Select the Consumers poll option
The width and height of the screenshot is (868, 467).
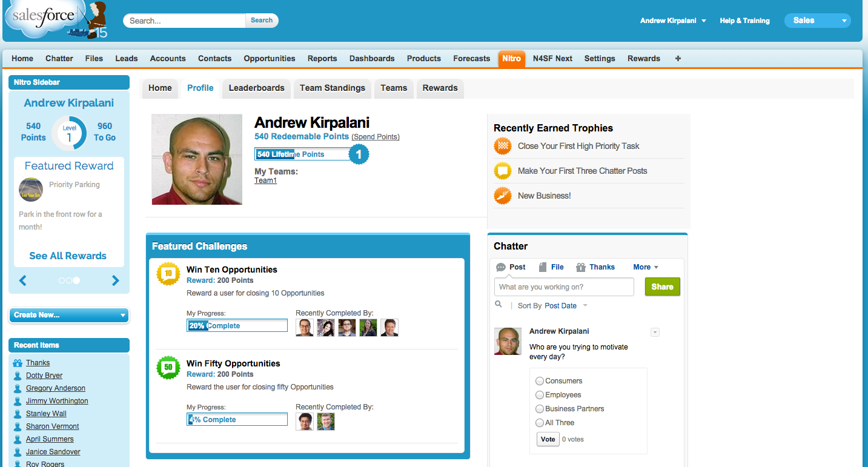(539, 381)
